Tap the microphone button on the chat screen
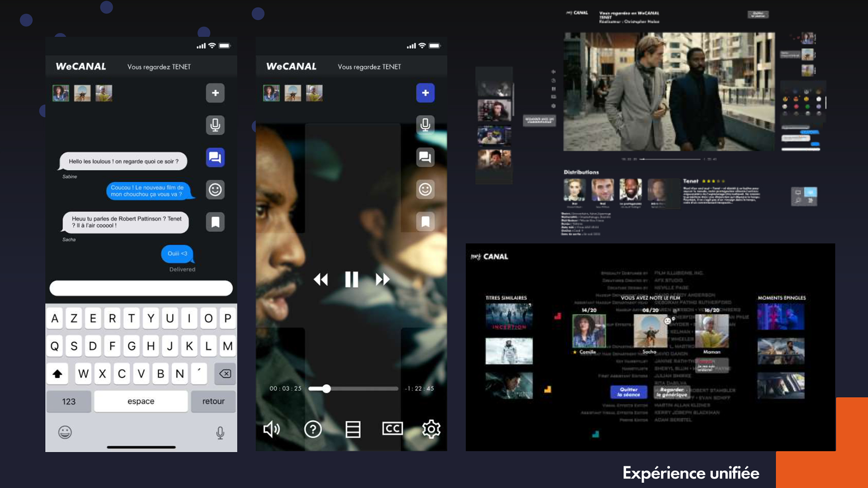Image resolution: width=868 pixels, height=488 pixels. [215, 125]
